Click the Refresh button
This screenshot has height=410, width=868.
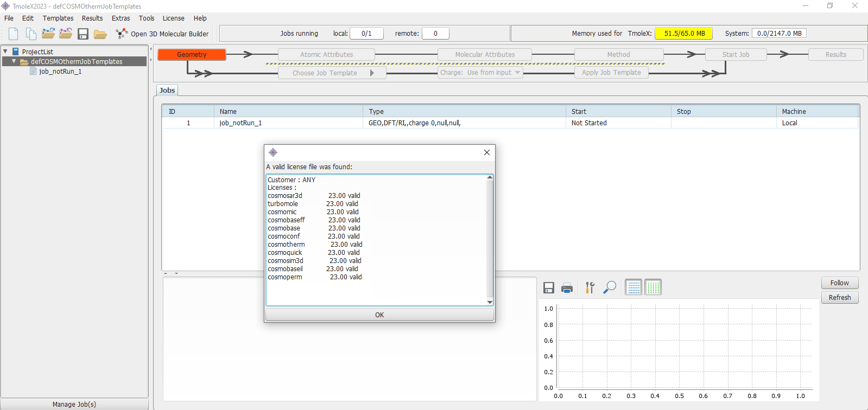839,298
